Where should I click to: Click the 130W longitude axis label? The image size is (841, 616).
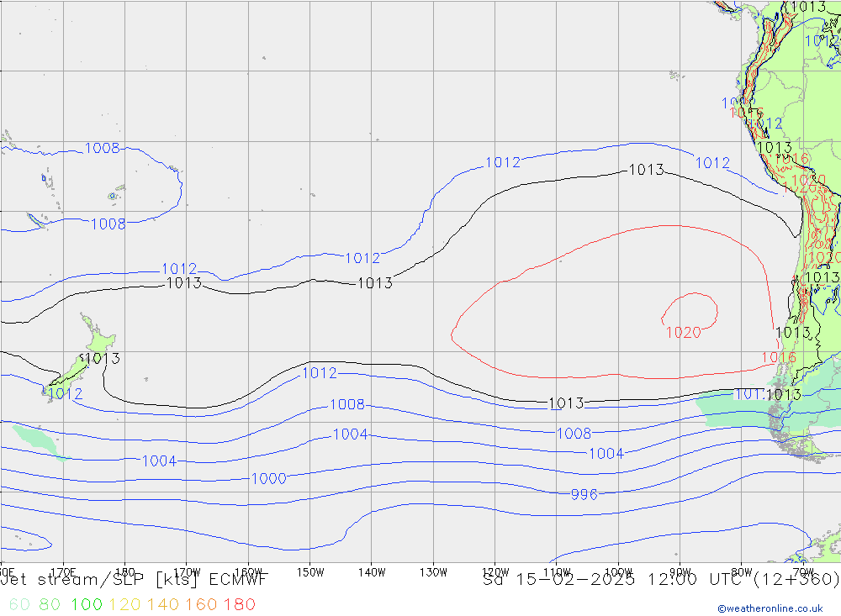tap(433, 572)
